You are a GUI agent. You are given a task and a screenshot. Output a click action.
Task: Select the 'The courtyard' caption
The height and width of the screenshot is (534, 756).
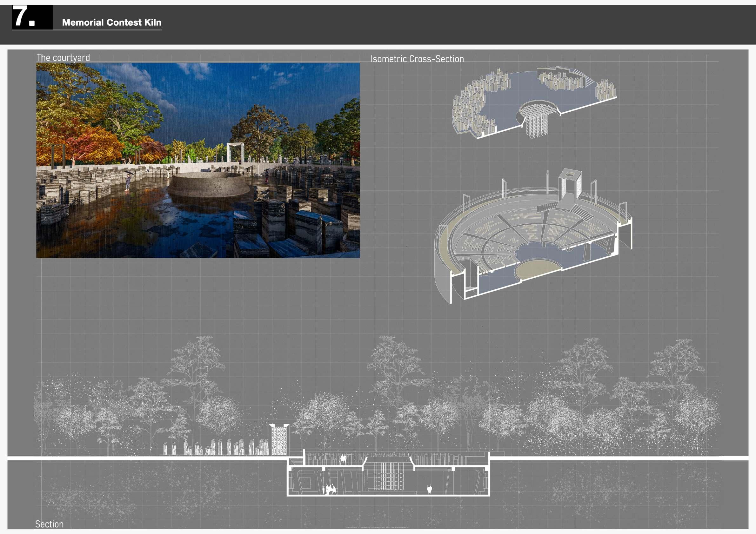[63, 57]
